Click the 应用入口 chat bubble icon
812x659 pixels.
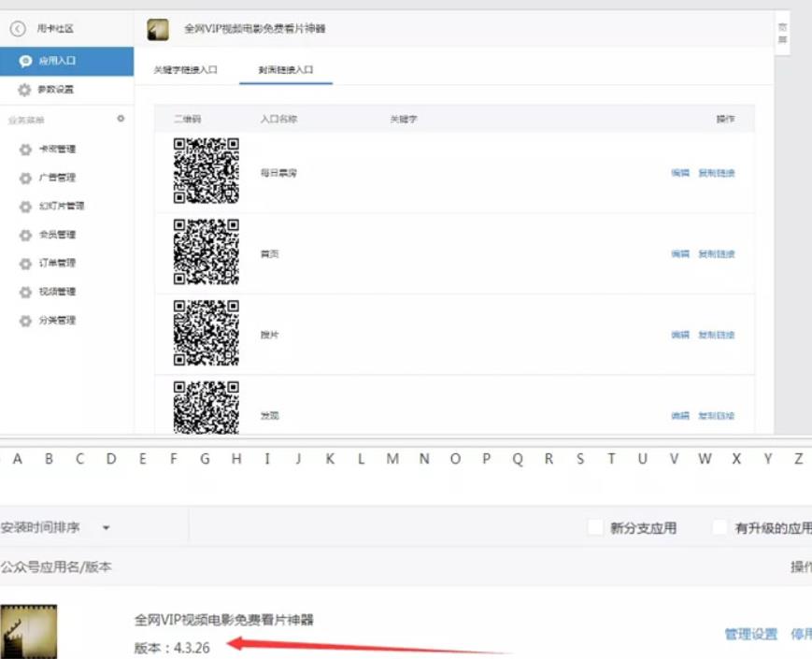tap(25, 61)
